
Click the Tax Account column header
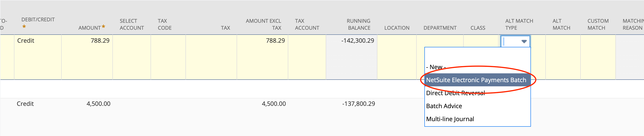[x=308, y=24]
